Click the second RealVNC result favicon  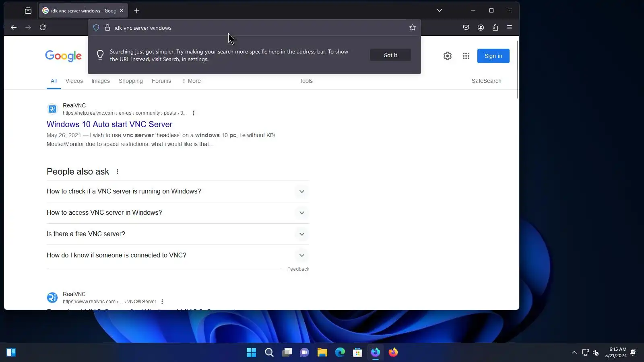click(x=52, y=298)
